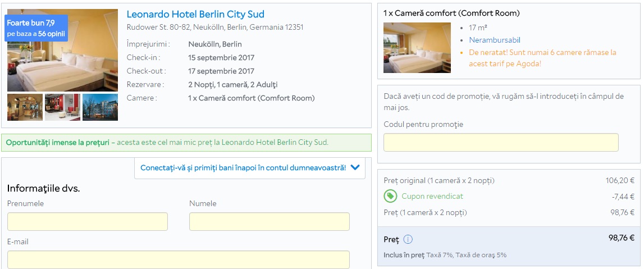Focus the Numele input field

tap(269, 222)
